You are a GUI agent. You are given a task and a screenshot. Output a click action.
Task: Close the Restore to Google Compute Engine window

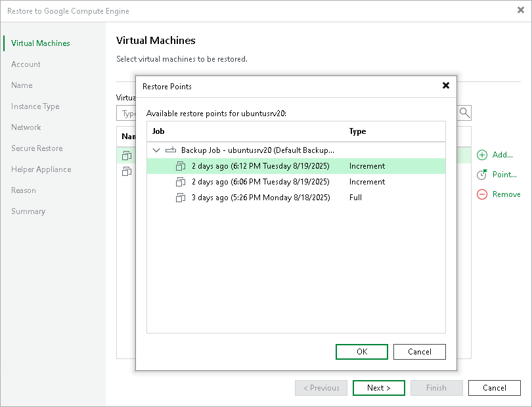pos(520,11)
